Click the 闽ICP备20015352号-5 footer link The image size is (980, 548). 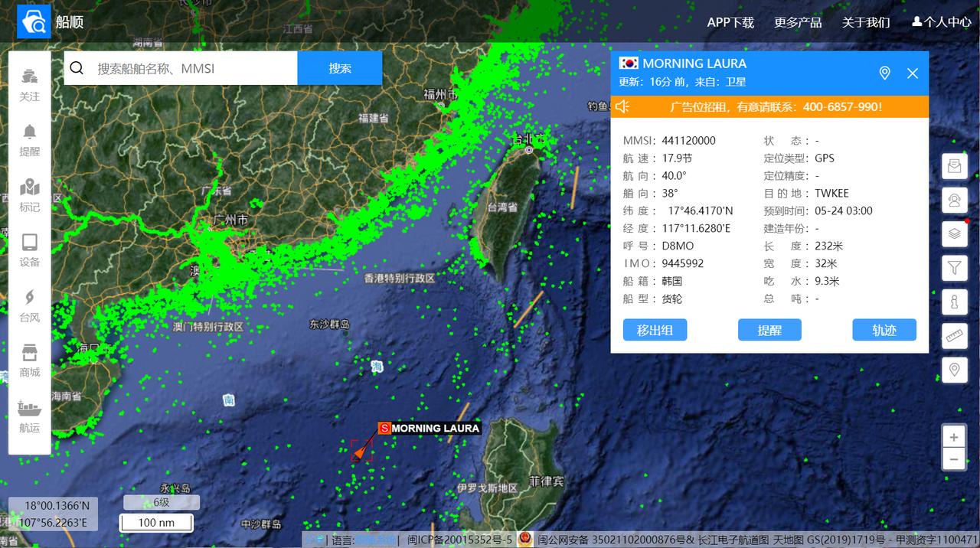pos(459,540)
